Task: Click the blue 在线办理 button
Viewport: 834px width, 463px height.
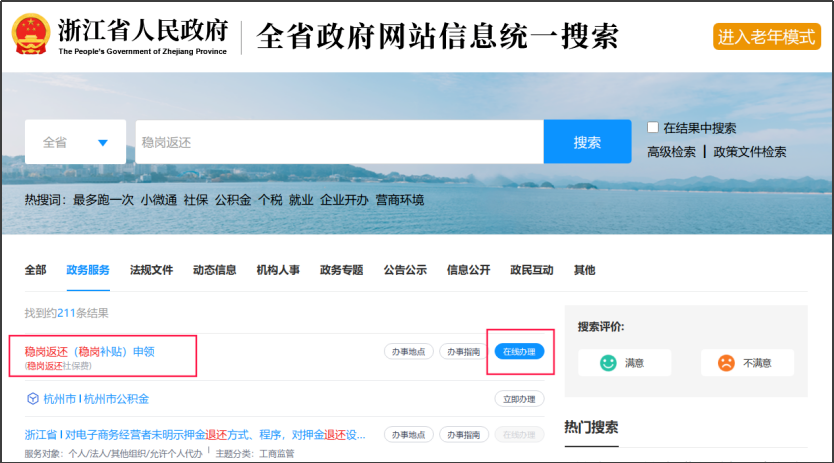Action: pyautogui.click(x=520, y=352)
